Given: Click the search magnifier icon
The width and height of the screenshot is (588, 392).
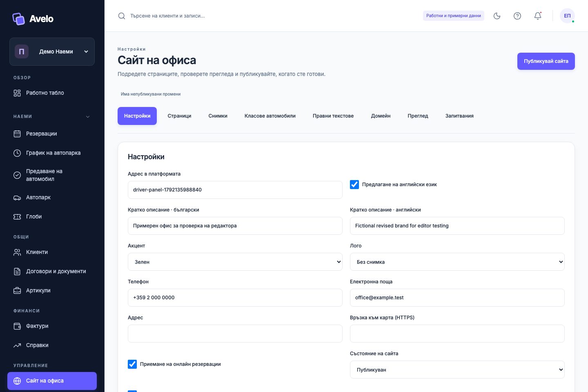Looking at the screenshot, I should (122, 16).
